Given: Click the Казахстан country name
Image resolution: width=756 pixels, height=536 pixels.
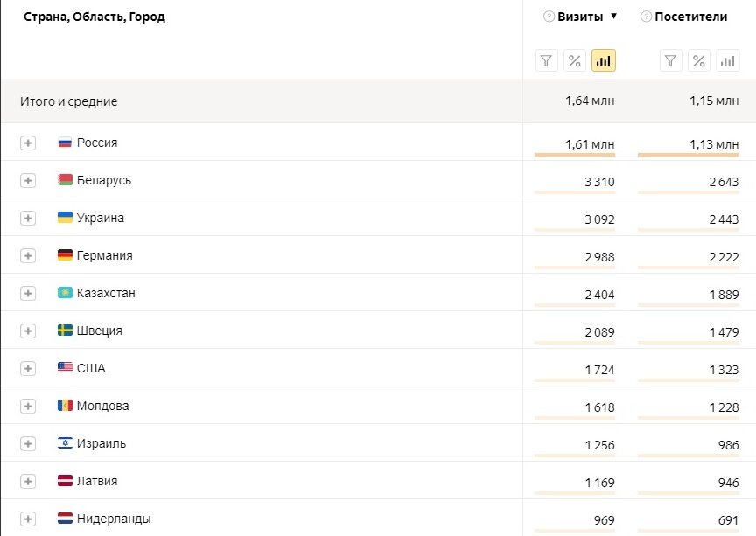Looking at the screenshot, I should (x=106, y=293).
